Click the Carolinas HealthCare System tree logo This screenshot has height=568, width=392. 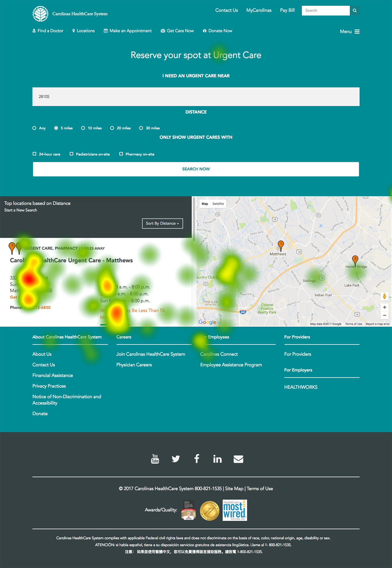[40, 14]
